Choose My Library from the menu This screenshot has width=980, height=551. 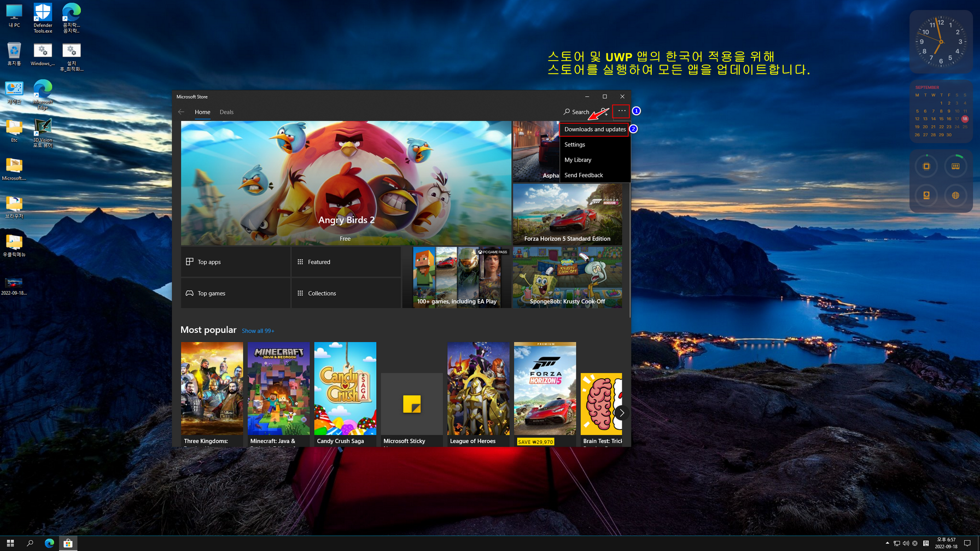coord(594,160)
